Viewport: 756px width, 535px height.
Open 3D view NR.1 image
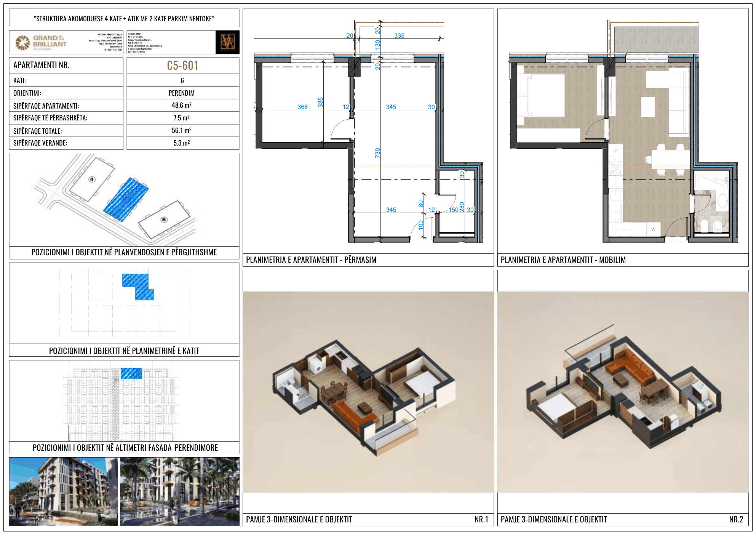(x=368, y=392)
